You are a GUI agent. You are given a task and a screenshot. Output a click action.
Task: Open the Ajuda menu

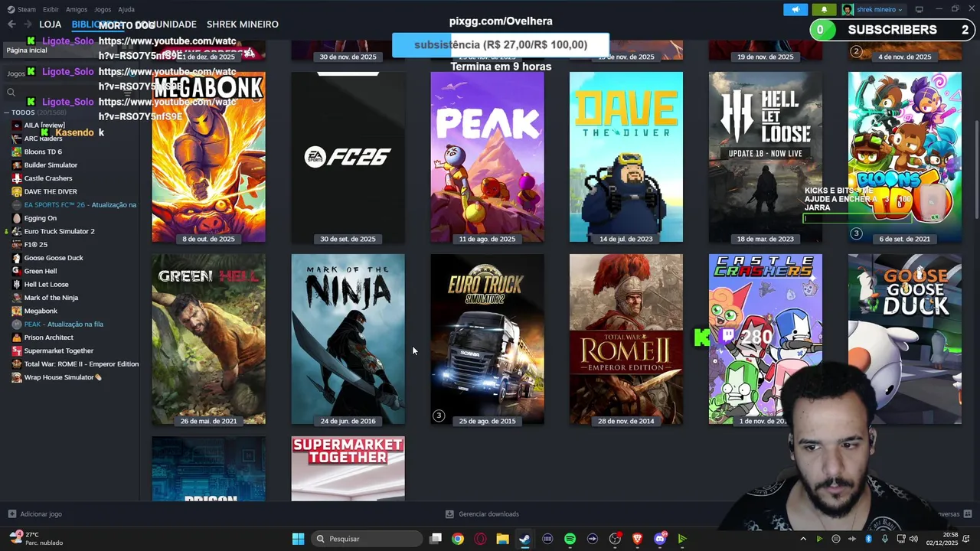tap(126, 9)
